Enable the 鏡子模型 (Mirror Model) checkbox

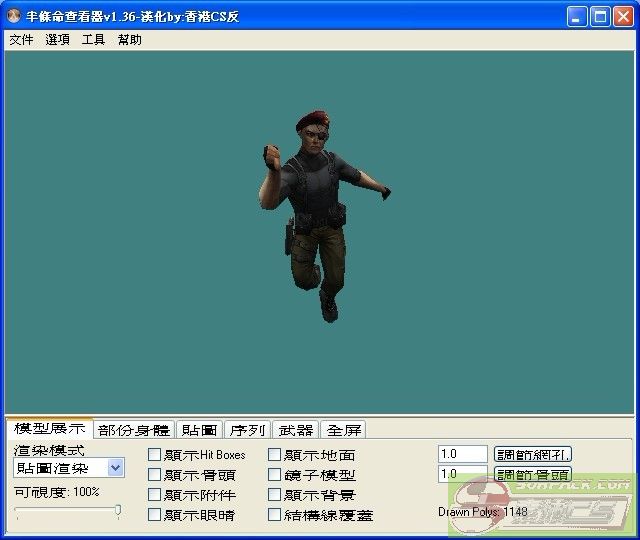[275, 475]
